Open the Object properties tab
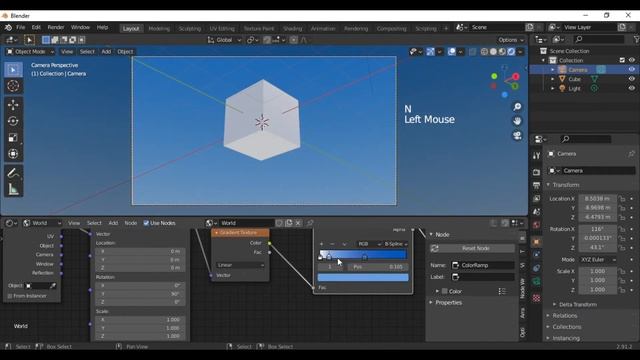 click(x=536, y=242)
